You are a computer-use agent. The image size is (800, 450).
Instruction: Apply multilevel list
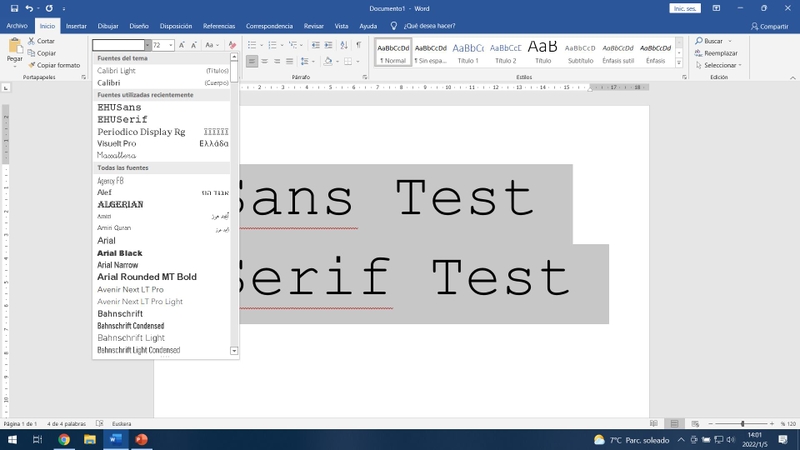(293, 45)
